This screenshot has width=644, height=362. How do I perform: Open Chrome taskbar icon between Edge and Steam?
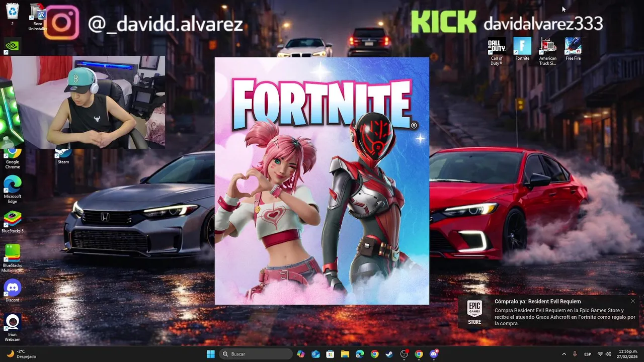(x=374, y=354)
